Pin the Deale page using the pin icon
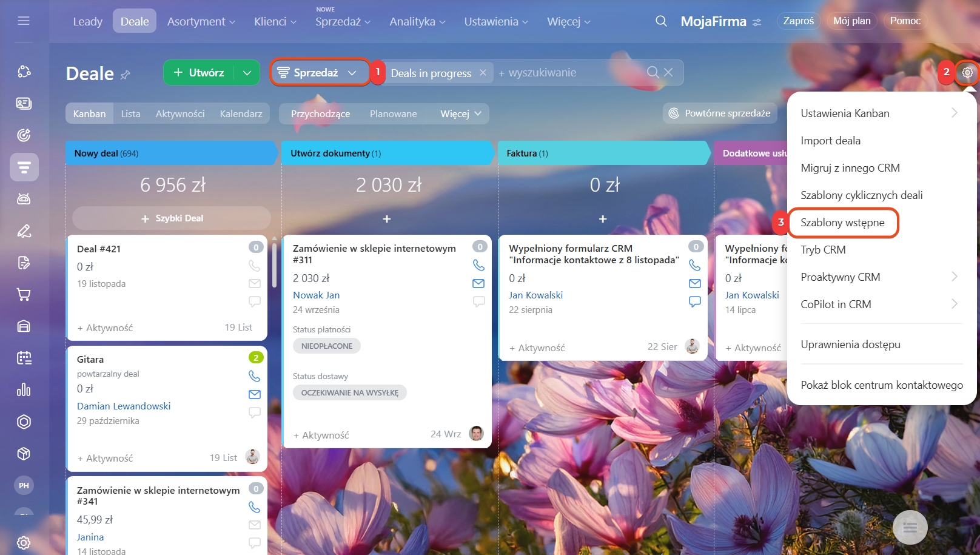The height and width of the screenshot is (555, 980). tap(126, 75)
